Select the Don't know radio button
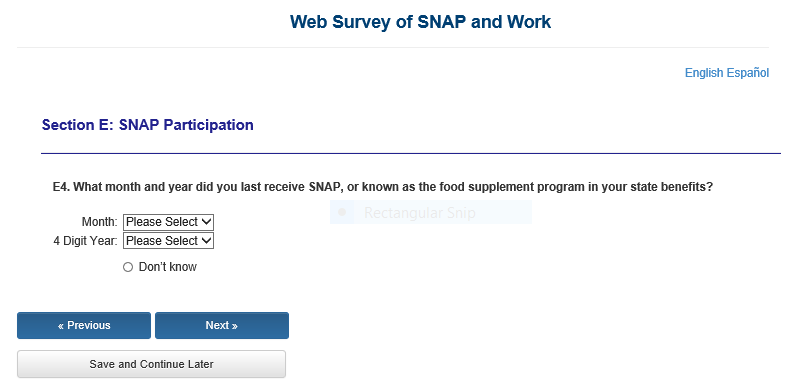The image size is (794, 390). tap(128, 267)
